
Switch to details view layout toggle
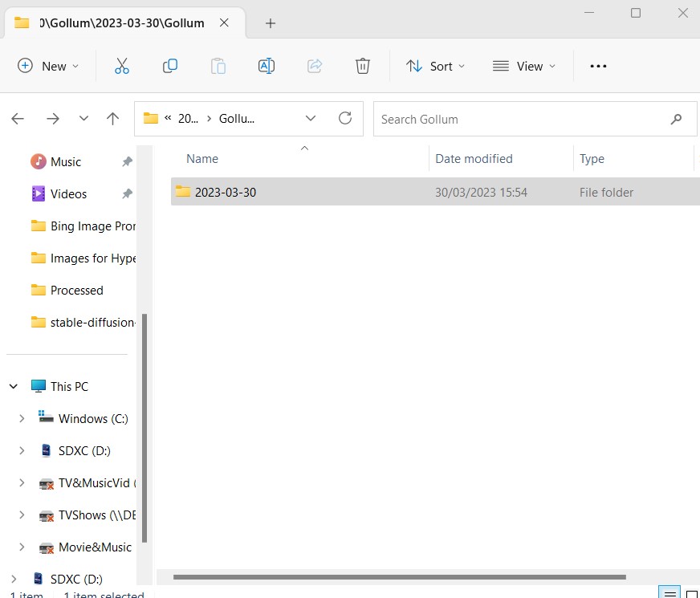click(x=668, y=593)
